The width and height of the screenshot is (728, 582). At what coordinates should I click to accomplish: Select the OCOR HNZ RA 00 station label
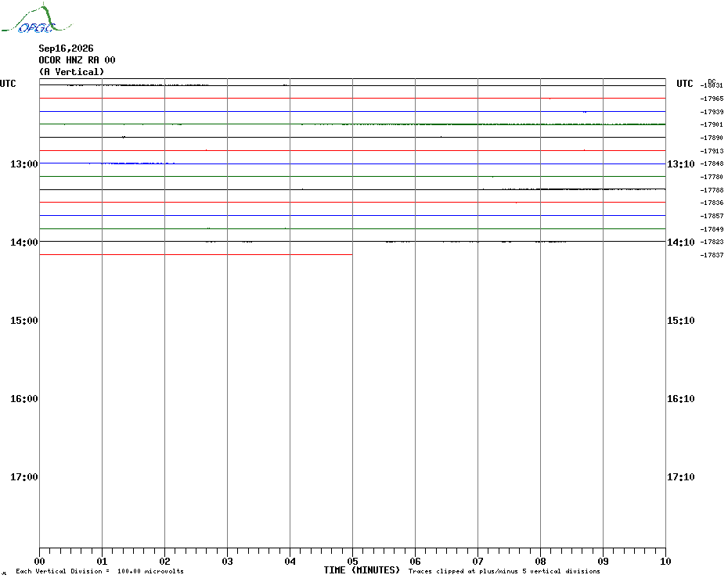pyautogui.click(x=77, y=60)
